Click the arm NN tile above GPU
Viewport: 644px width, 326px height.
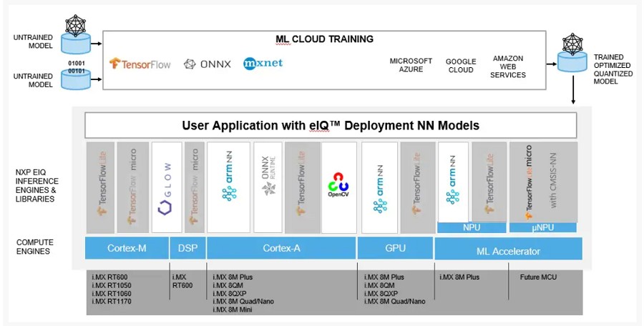point(379,187)
